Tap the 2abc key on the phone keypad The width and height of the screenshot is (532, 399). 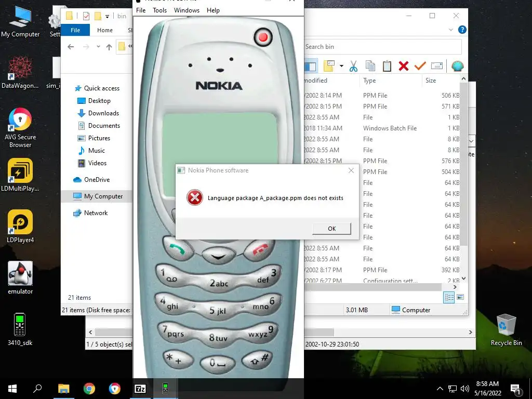219,284
